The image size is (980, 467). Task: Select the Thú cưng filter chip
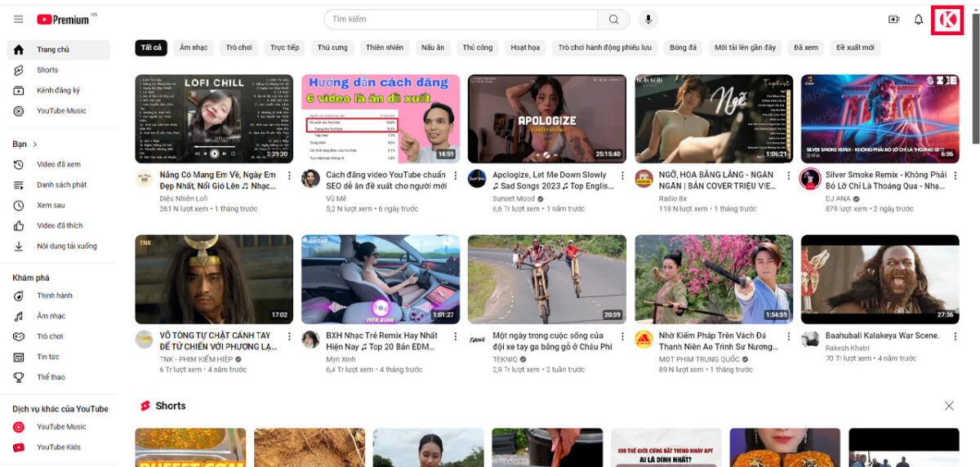[x=332, y=48]
